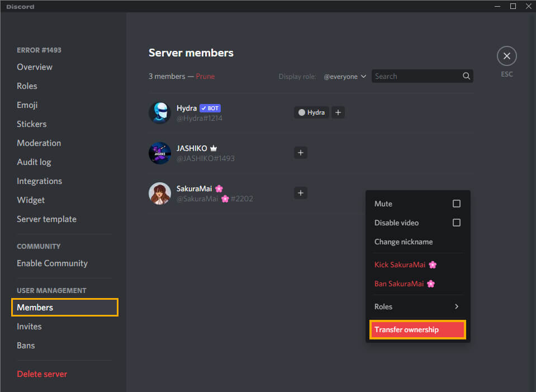The width and height of the screenshot is (536, 392).
Task: Go to Emoji settings
Action: pos(27,105)
